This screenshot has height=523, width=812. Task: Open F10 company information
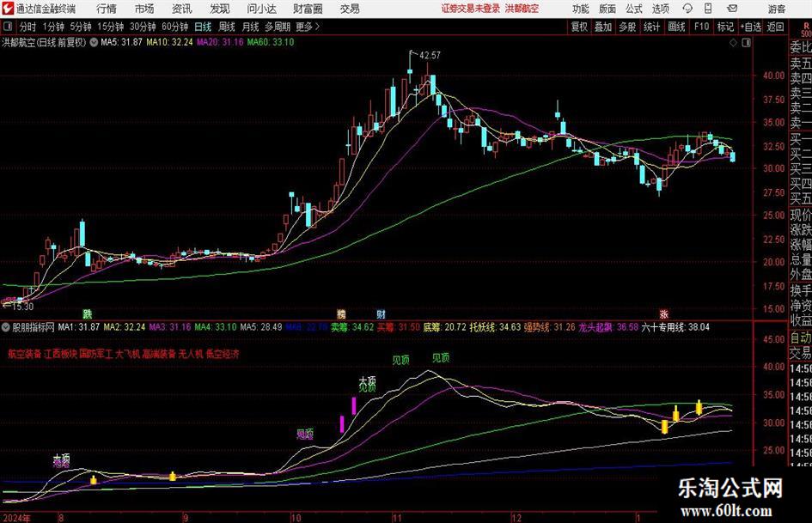[701, 27]
